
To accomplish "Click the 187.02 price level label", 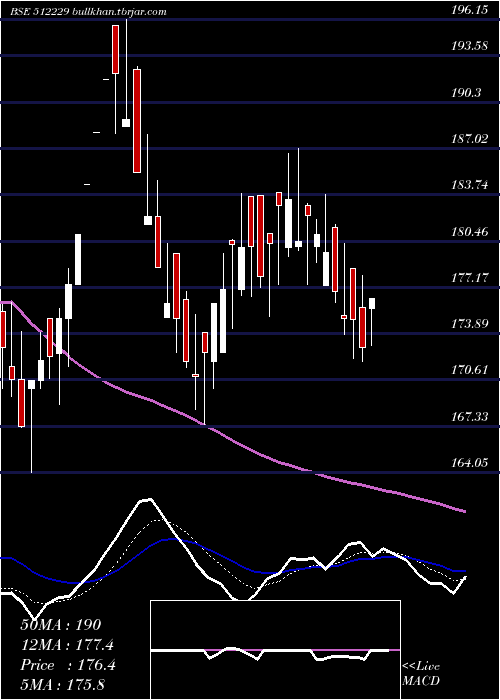I will point(469,139).
